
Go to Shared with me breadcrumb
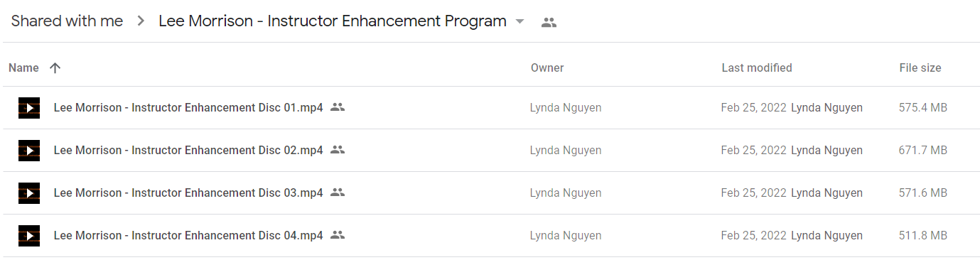point(67,21)
